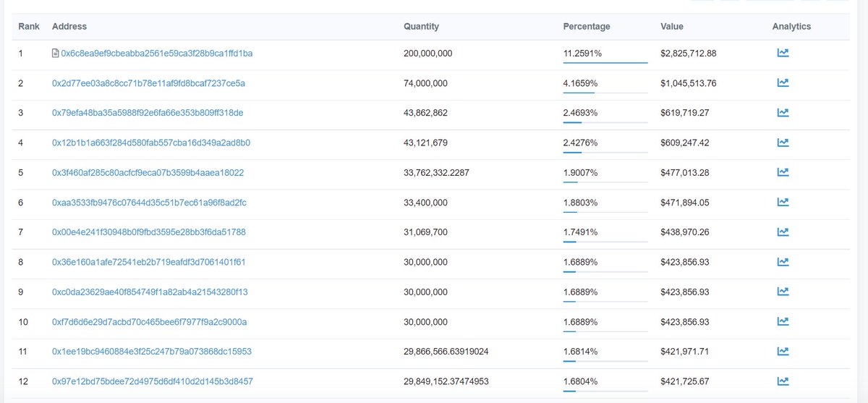
Task: Open analytics chart for rank 2 holder
Action: point(783,82)
